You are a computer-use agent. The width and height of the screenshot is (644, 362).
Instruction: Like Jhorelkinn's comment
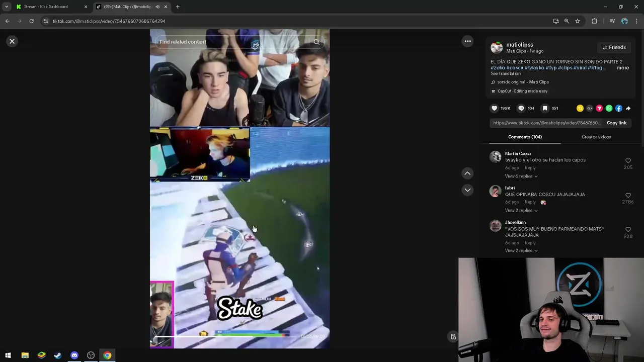(x=628, y=230)
